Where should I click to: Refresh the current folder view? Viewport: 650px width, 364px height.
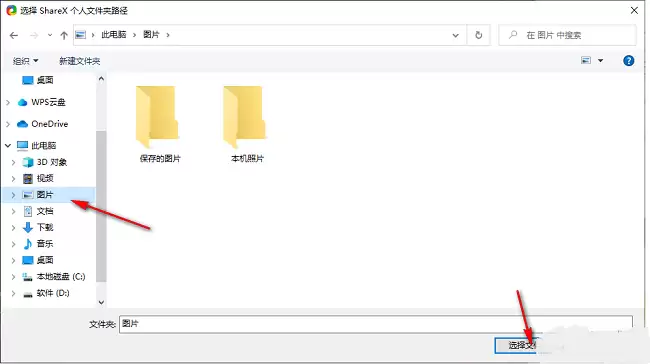478,35
